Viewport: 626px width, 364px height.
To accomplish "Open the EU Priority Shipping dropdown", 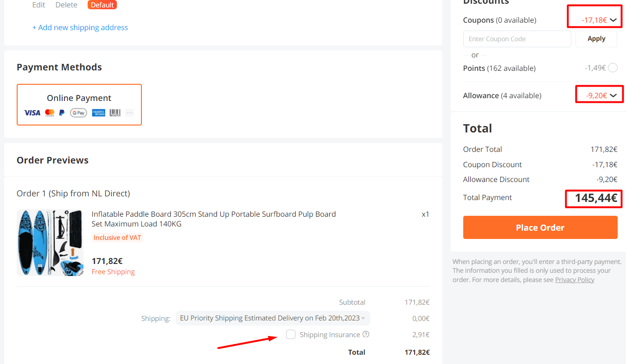I will tap(273, 318).
